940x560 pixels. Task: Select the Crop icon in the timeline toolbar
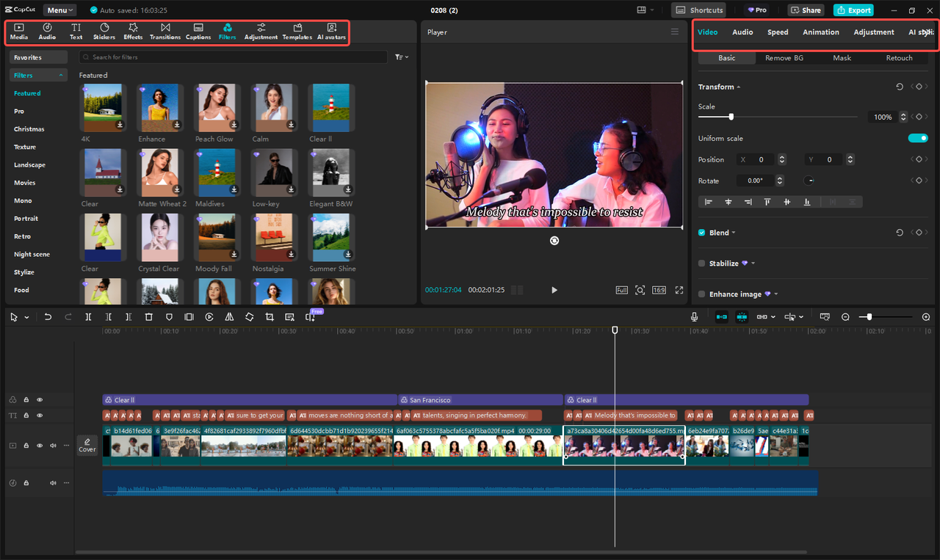click(x=270, y=316)
